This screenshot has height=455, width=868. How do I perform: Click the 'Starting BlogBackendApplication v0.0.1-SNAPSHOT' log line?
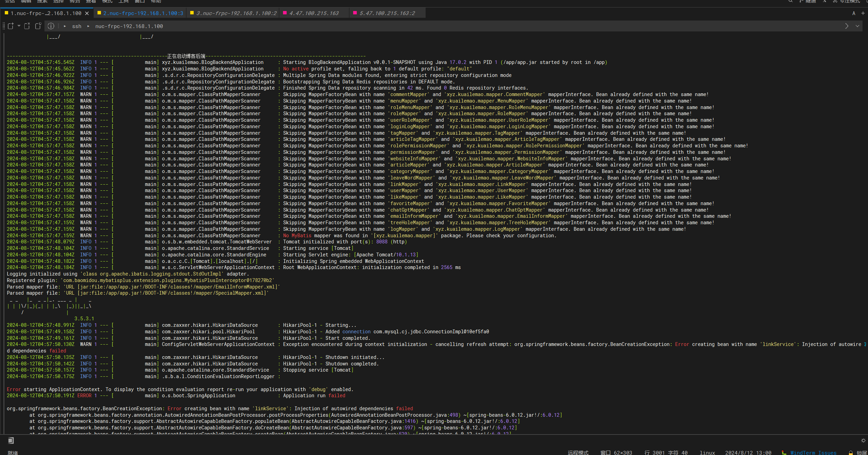tap(307, 62)
